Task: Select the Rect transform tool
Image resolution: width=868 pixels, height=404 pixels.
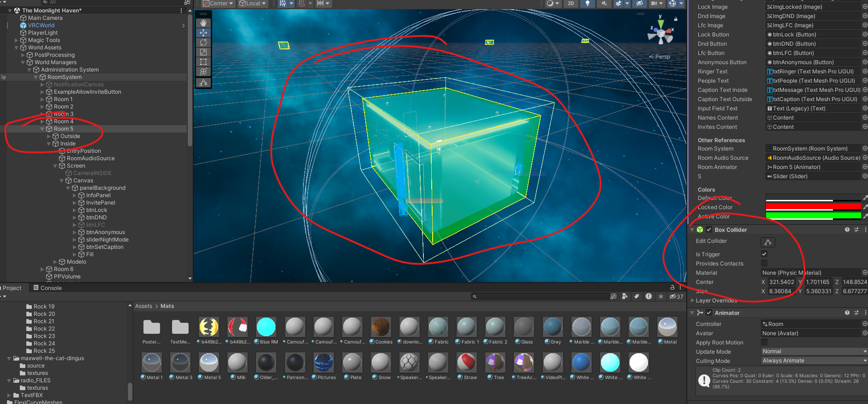Action: pyautogui.click(x=203, y=62)
